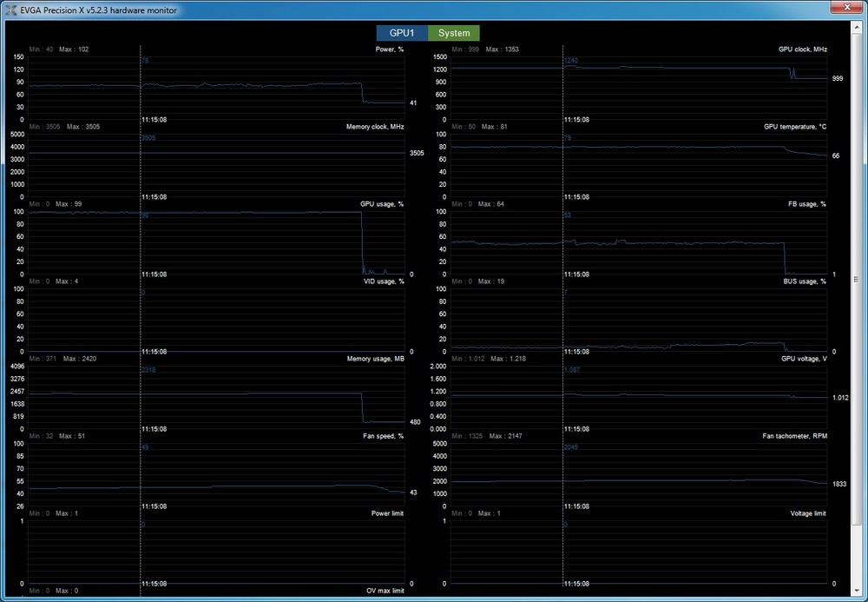Click the Power, % graph area
The image size is (868, 602).
click(x=216, y=88)
